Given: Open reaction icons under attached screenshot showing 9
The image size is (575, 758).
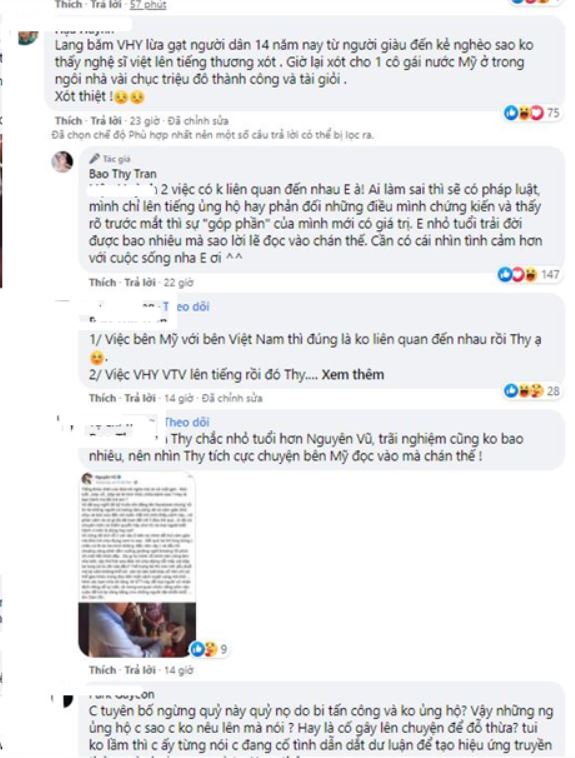Looking at the screenshot, I should 204,649.
